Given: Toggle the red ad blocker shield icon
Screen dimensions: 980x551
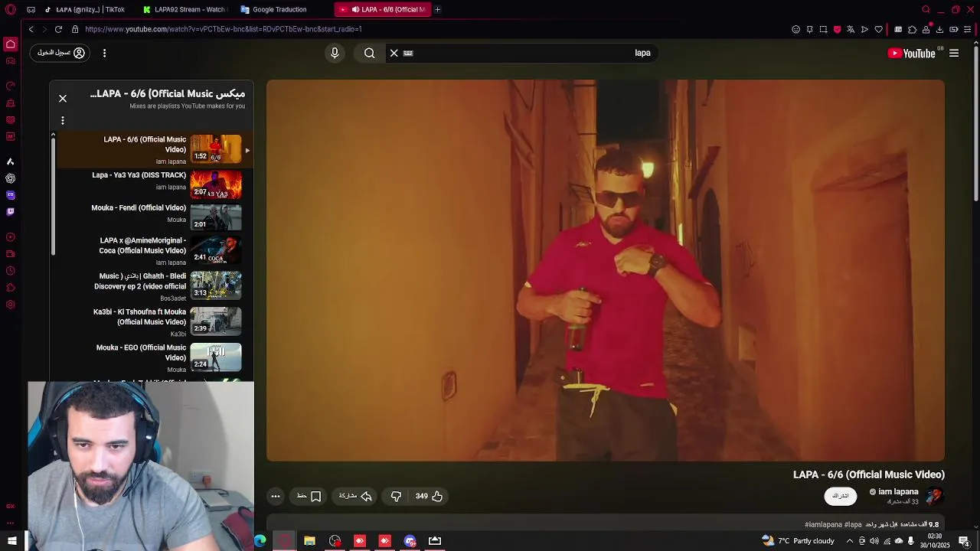Looking at the screenshot, I should point(837,29).
